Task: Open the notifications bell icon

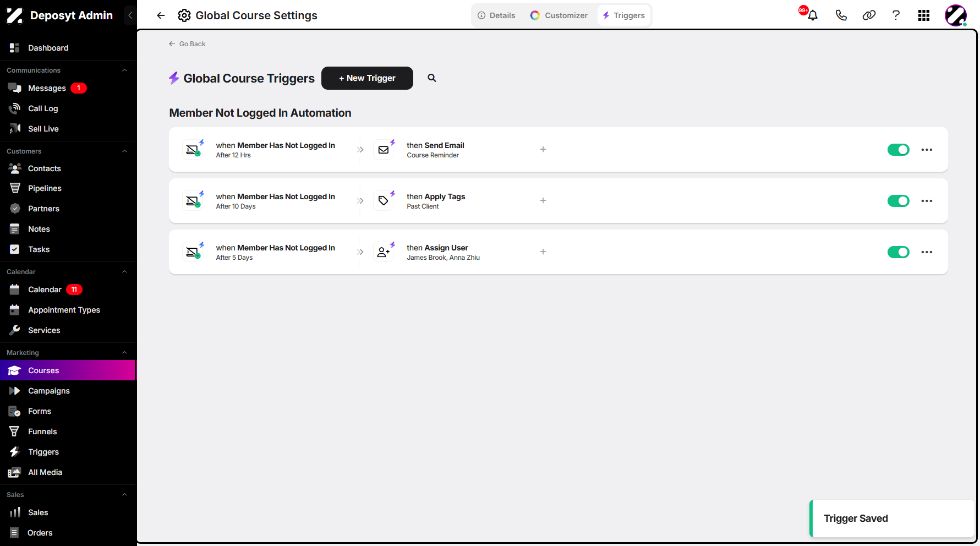Action: coord(813,15)
